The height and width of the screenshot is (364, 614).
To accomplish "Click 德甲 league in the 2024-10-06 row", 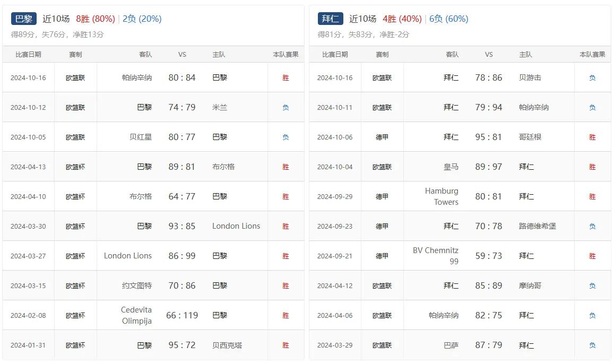I will (382, 137).
